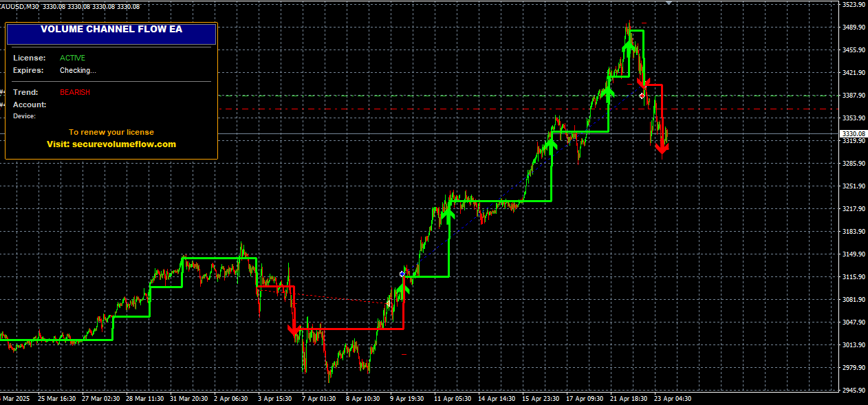Click the Account field in the EA panel
Screen dimensions: 868x405
pyautogui.click(x=29, y=105)
